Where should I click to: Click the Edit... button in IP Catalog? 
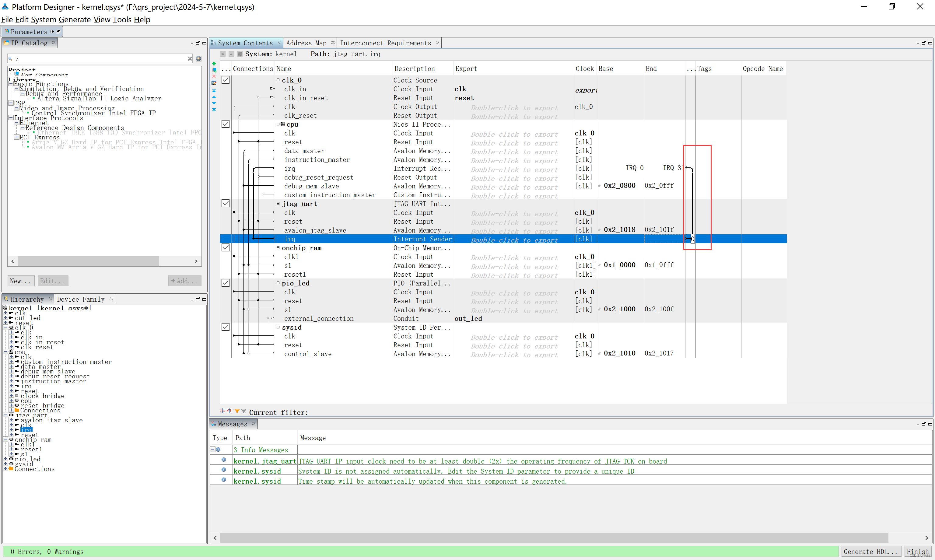(53, 281)
